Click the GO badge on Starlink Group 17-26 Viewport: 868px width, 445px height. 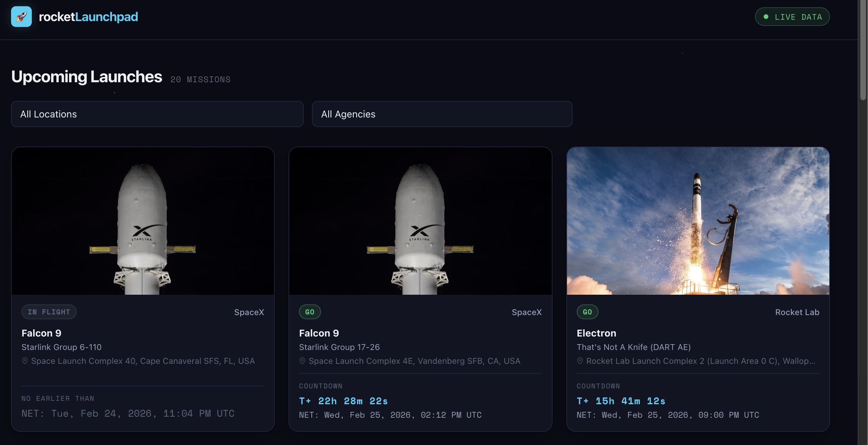[x=310, y=312]
